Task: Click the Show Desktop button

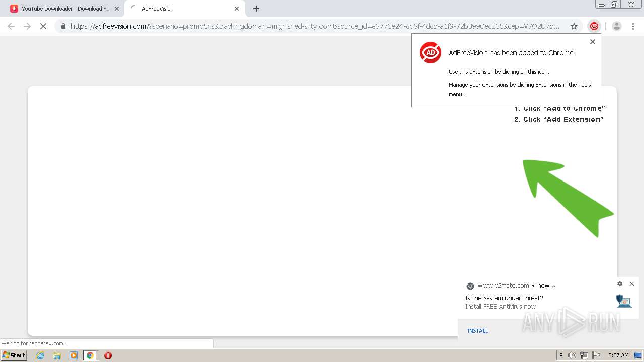Action: point(638,355)
